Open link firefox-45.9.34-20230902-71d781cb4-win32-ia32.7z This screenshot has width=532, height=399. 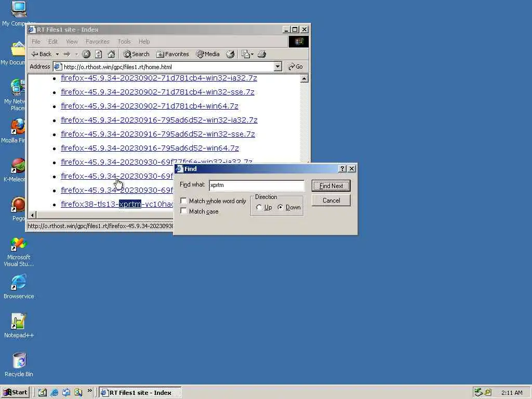point(159,78)
